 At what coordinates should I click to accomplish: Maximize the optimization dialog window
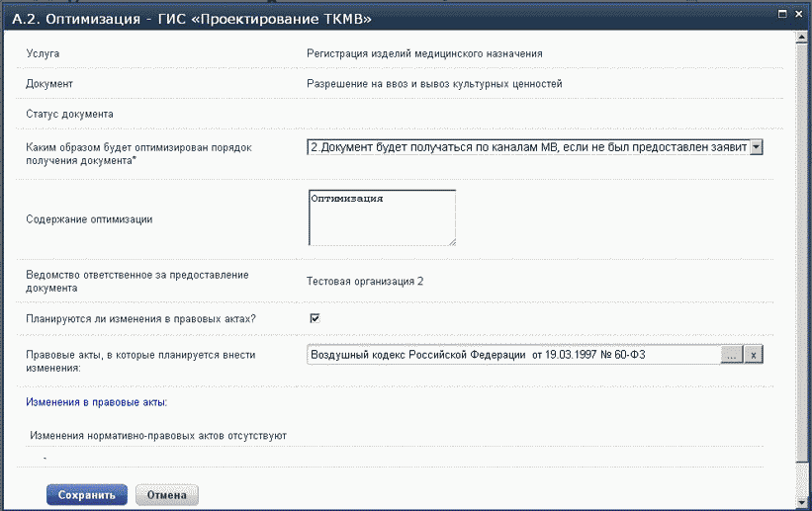click(x=782, y=13)
